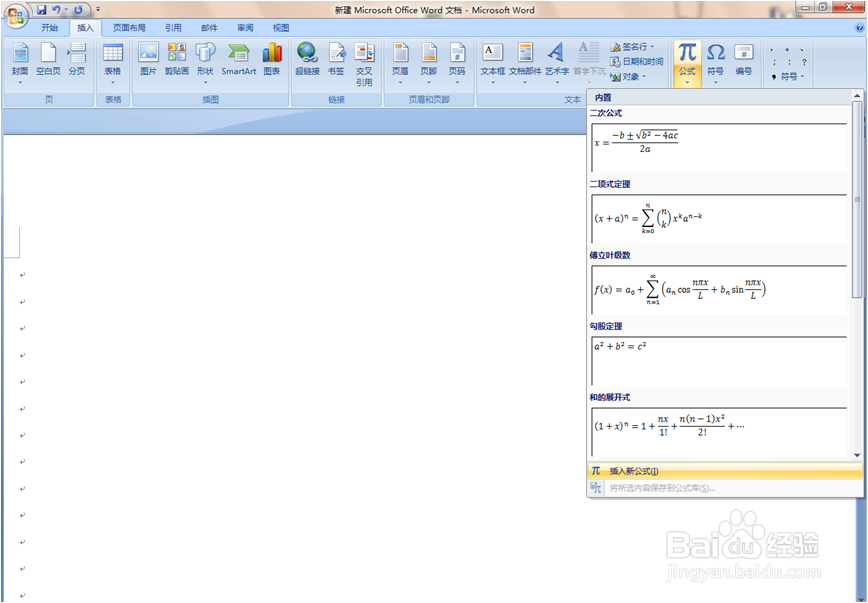Image resolution: width=868 pixels, height=603 pixels.
Task: Expand the shapes button dropdown arrow
Action: click(205, 83)
